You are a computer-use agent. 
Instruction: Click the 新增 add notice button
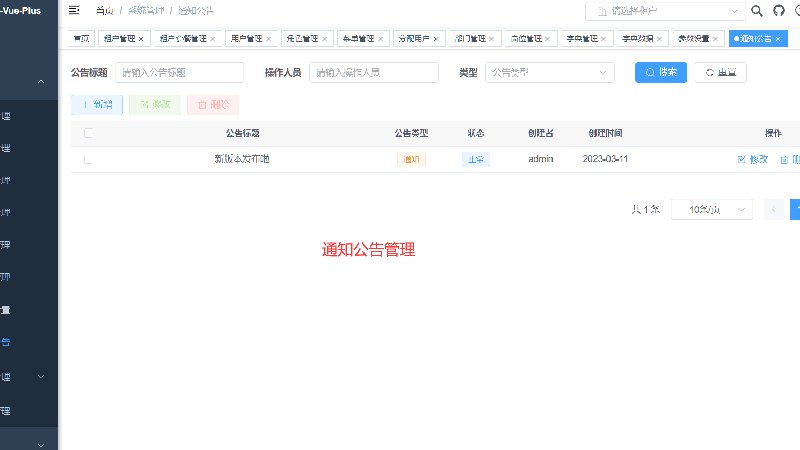point(97,105)
